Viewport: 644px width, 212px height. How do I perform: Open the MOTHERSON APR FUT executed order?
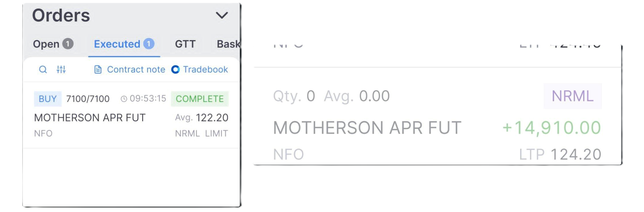131,115
